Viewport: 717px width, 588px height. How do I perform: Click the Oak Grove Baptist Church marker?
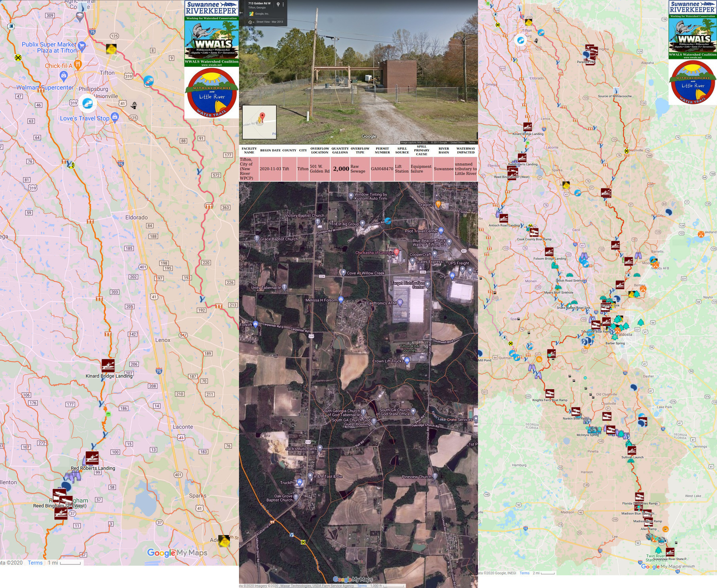(296, 497)
